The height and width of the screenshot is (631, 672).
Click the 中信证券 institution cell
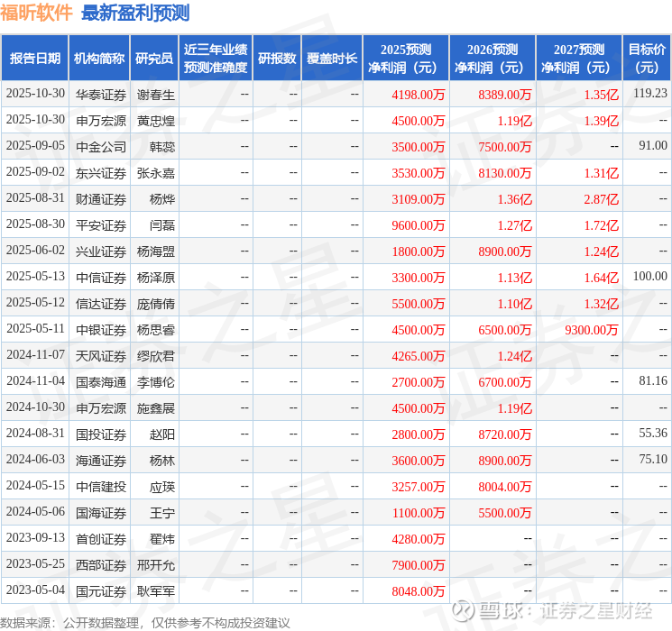pos(101,278)
